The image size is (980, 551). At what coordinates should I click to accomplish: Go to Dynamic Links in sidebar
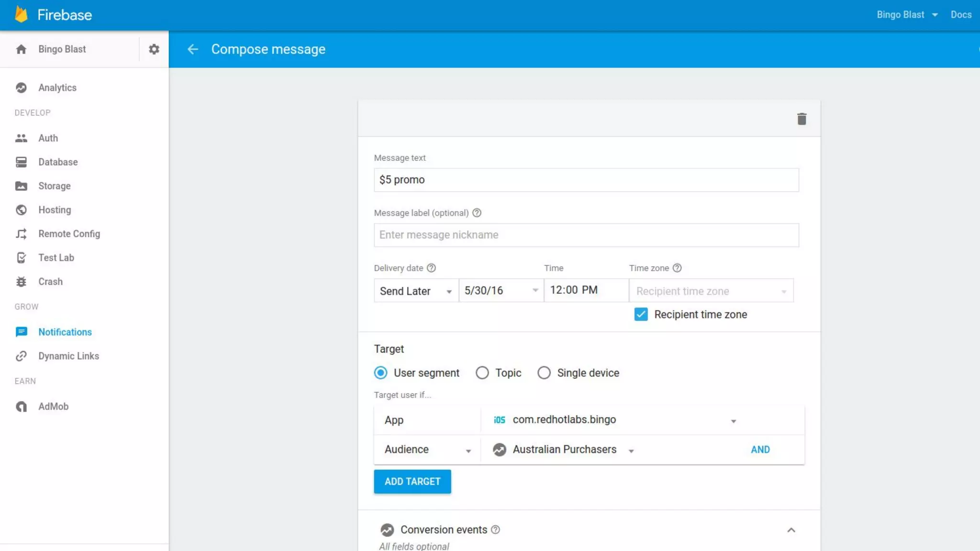pos(68,356)
